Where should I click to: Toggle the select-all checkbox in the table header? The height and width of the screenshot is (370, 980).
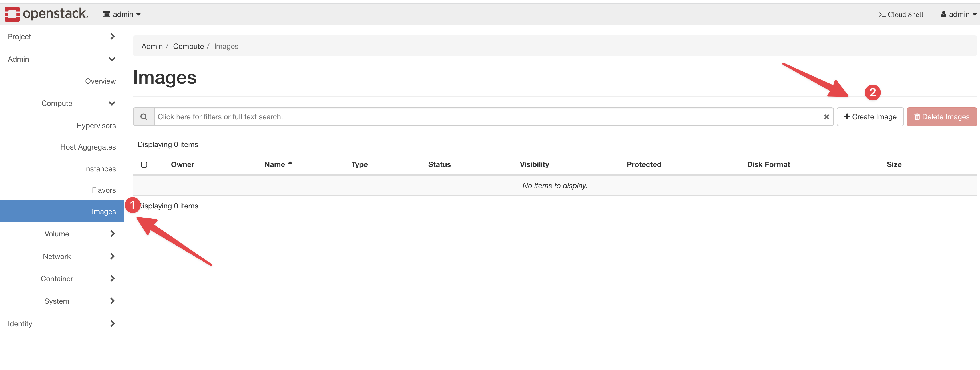click(x=144, y=164)
